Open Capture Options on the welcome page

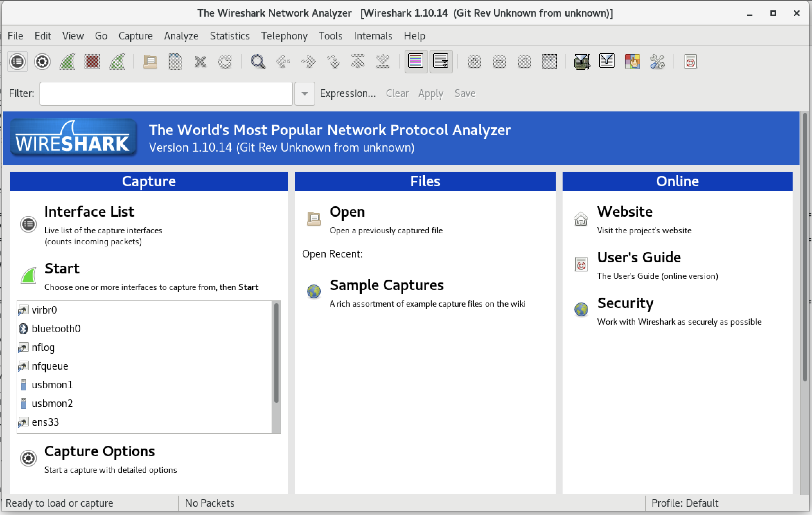pos(100,451)
